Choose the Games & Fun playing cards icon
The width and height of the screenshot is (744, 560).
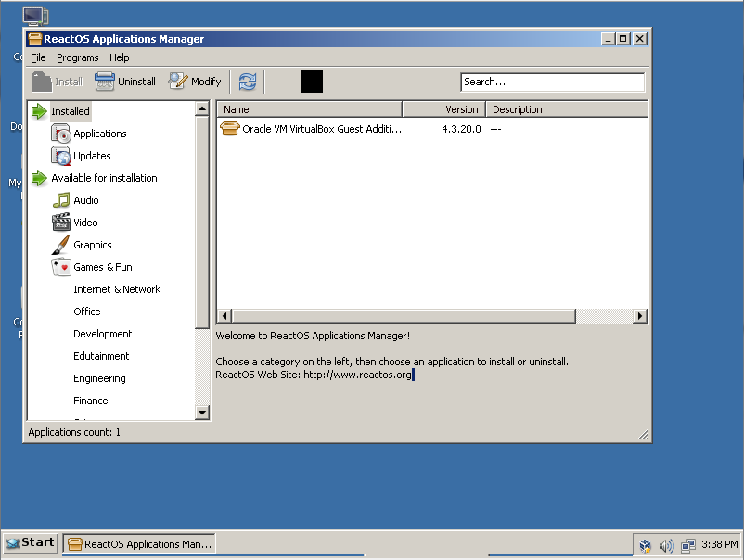click(x=60, y=267)
